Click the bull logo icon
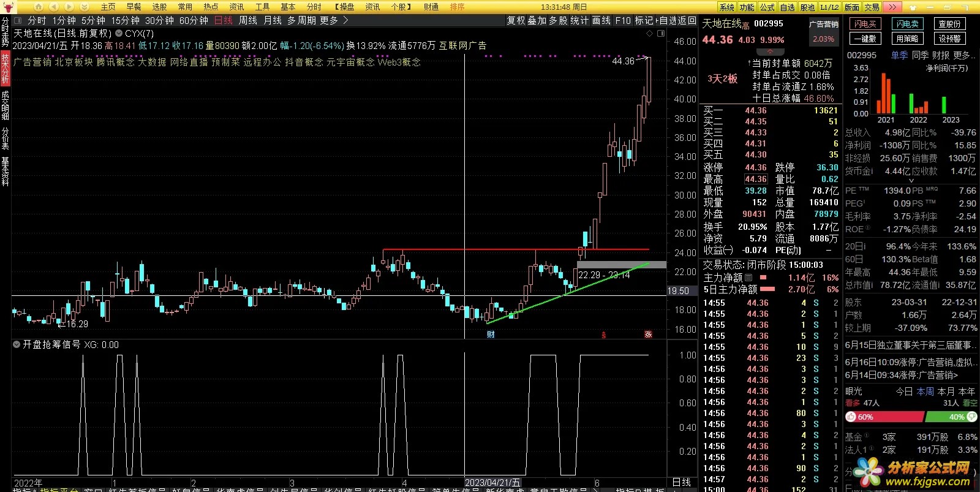 7,7
